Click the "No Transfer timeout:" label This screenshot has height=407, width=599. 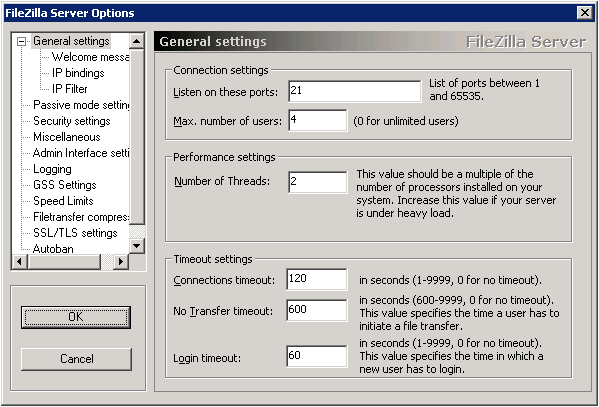223,311
